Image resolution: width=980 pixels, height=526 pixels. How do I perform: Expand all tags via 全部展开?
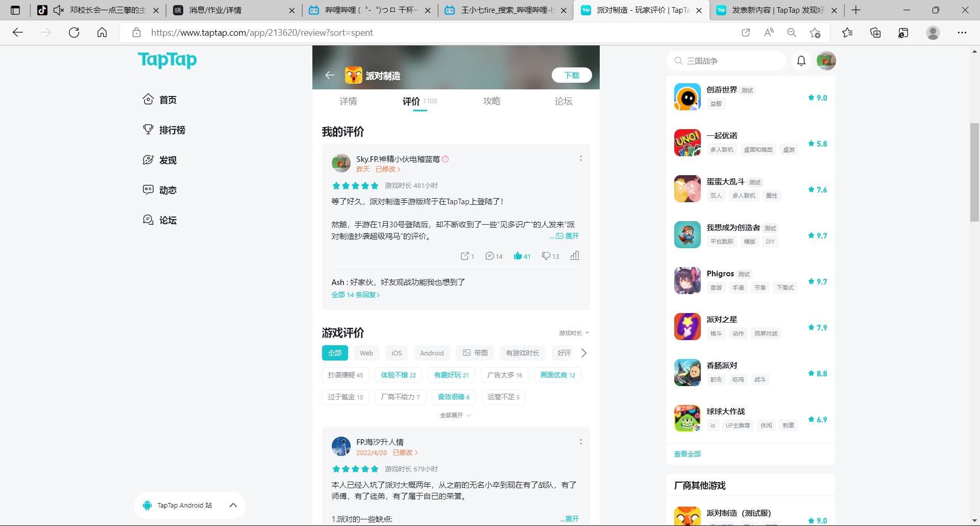(455, 415)
